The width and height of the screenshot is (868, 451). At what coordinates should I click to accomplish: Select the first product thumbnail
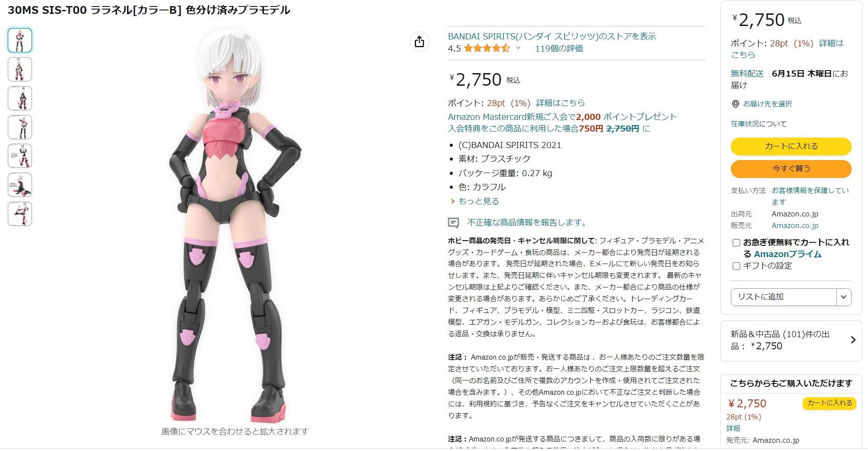(x=20, y=41)
